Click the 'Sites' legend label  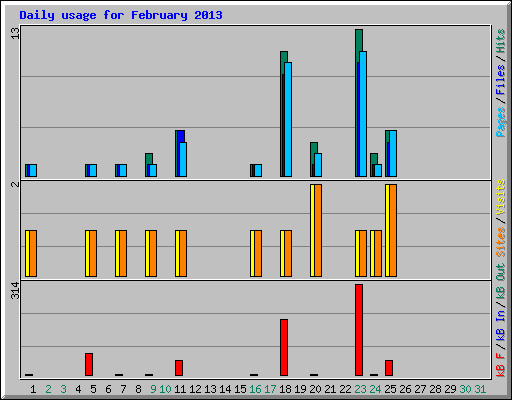pyautogui.click(x=501, y=242)
